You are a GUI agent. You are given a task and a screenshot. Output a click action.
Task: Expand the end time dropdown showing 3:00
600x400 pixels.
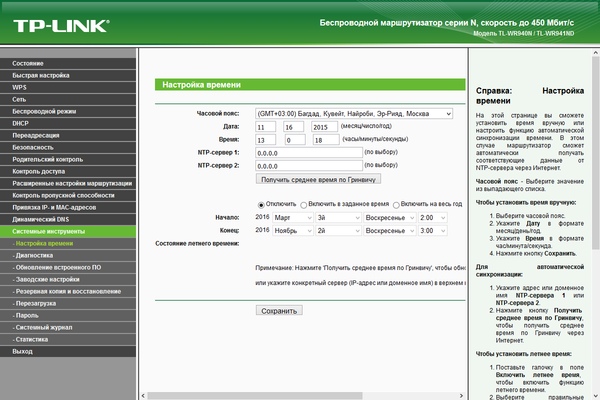tap(432, 230)
